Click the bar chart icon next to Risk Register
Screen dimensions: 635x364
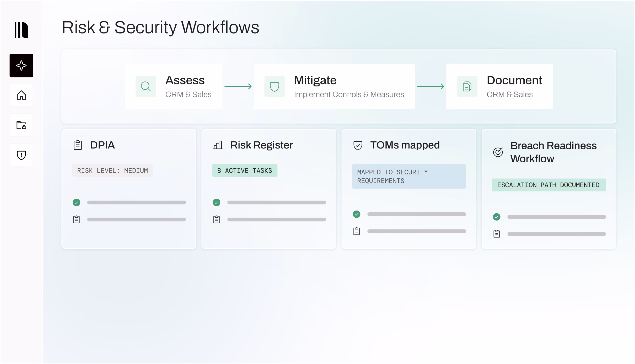click(218, 145)
